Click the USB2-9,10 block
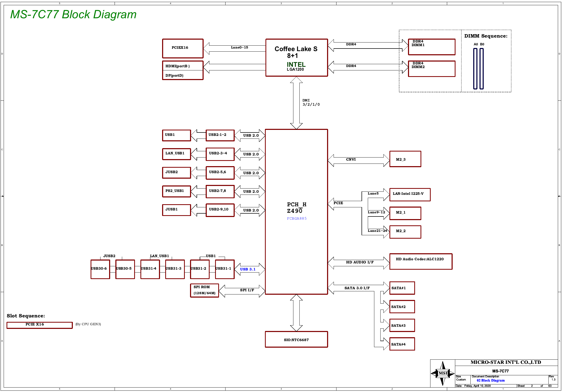Image resolution: width=562 pixels, height=392 pixels. 220,210
